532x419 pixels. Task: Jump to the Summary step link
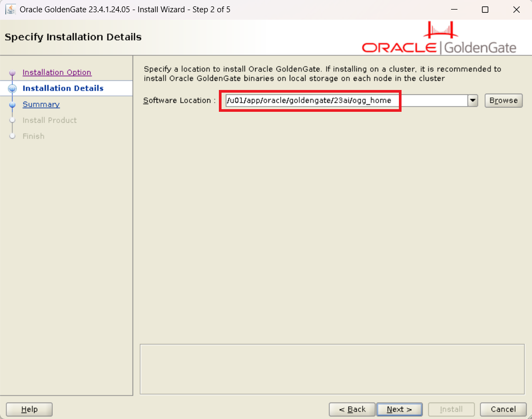(x=41, y=104)
